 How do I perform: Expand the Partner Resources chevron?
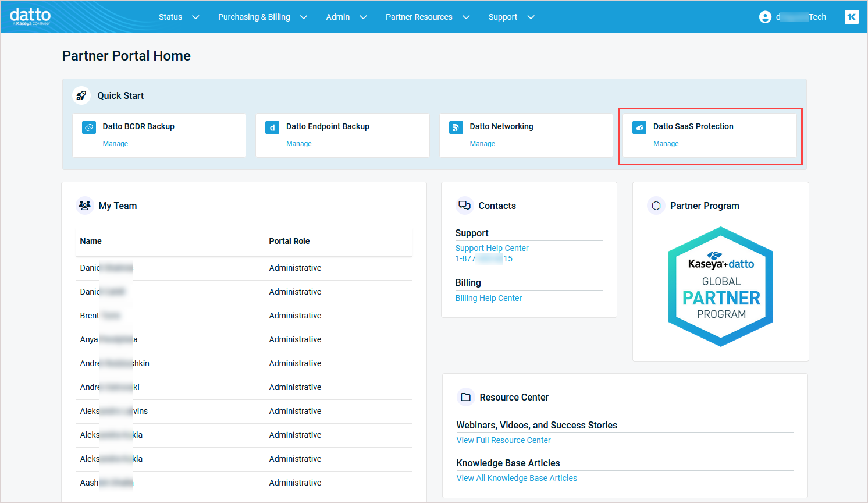pyautogui.click(x=466, y=17)
